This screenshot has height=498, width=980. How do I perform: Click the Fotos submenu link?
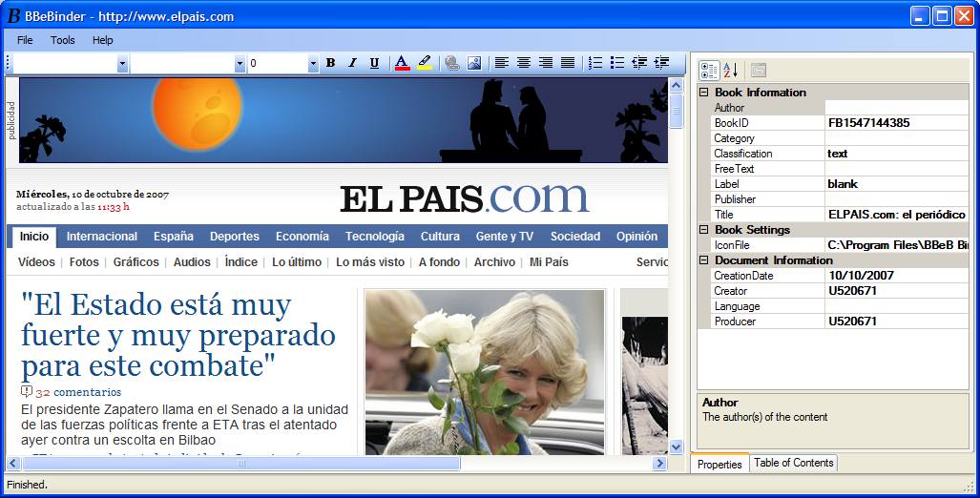click(84, 261)
